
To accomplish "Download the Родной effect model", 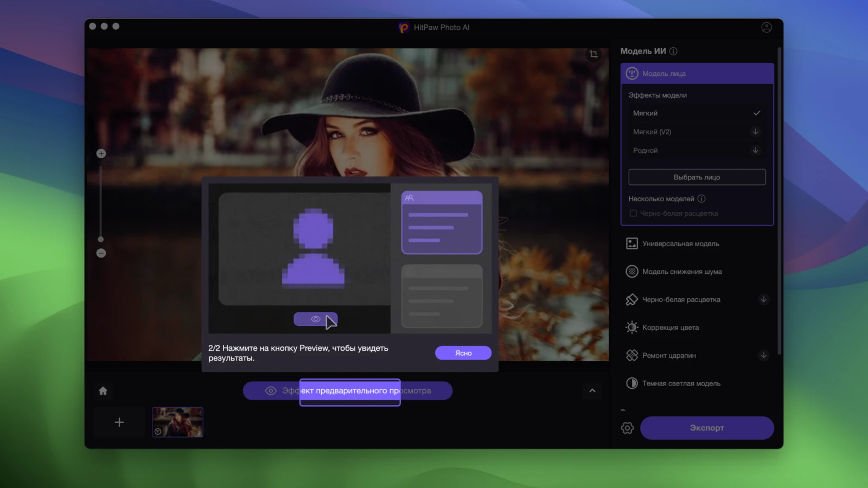I will pos(755,151).
